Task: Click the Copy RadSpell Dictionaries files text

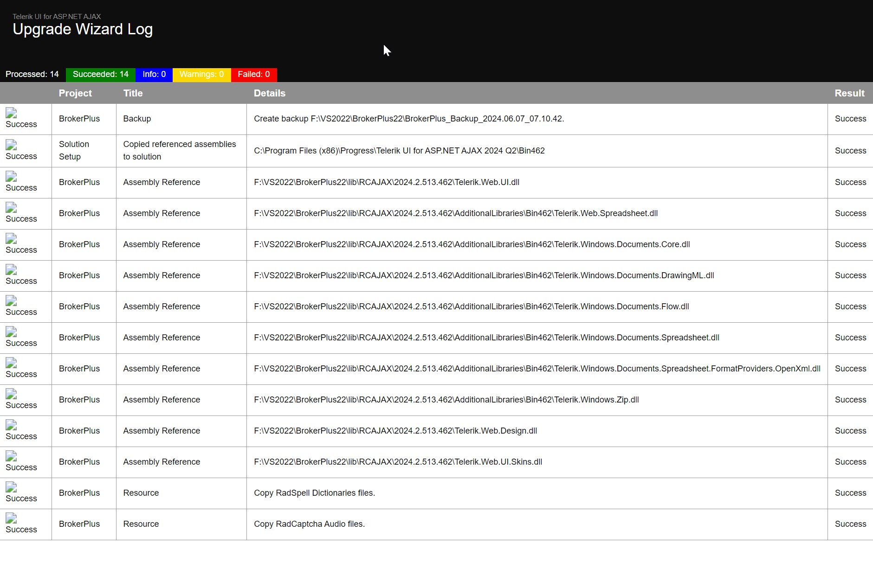Action: pos(314,493)
